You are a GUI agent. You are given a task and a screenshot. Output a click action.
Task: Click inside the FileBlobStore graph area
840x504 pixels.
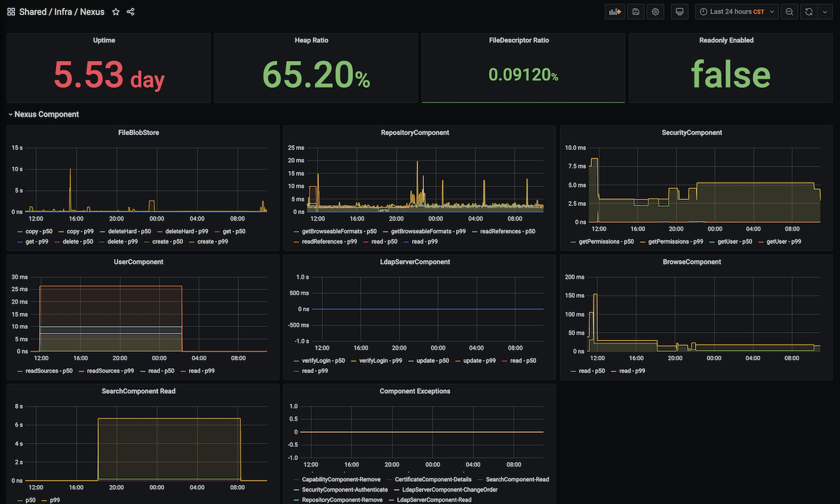[x=147, y=180]
